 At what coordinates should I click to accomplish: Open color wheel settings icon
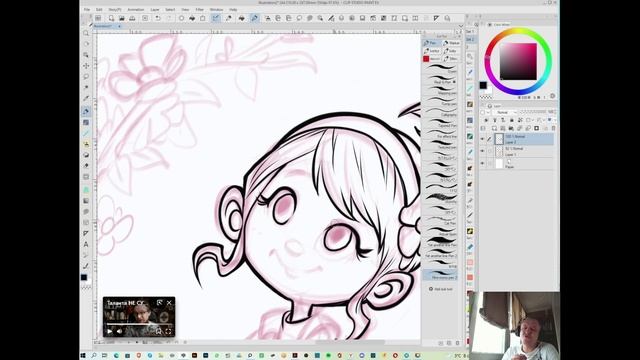(553, 96)
